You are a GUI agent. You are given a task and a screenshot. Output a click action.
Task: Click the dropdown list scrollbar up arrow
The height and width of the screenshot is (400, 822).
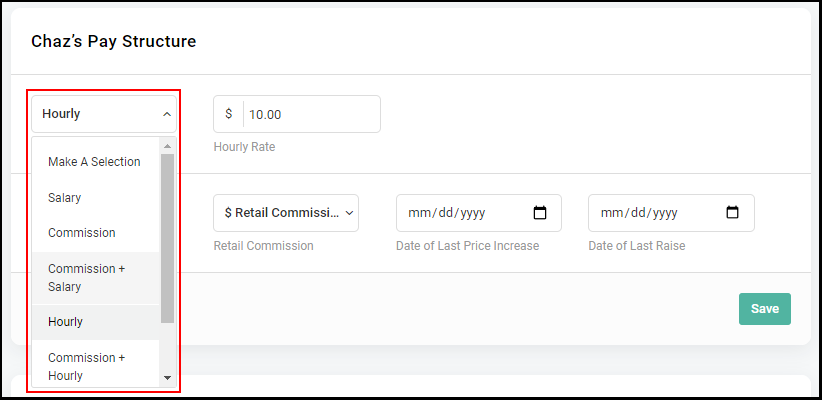click(x=167, y=146)
